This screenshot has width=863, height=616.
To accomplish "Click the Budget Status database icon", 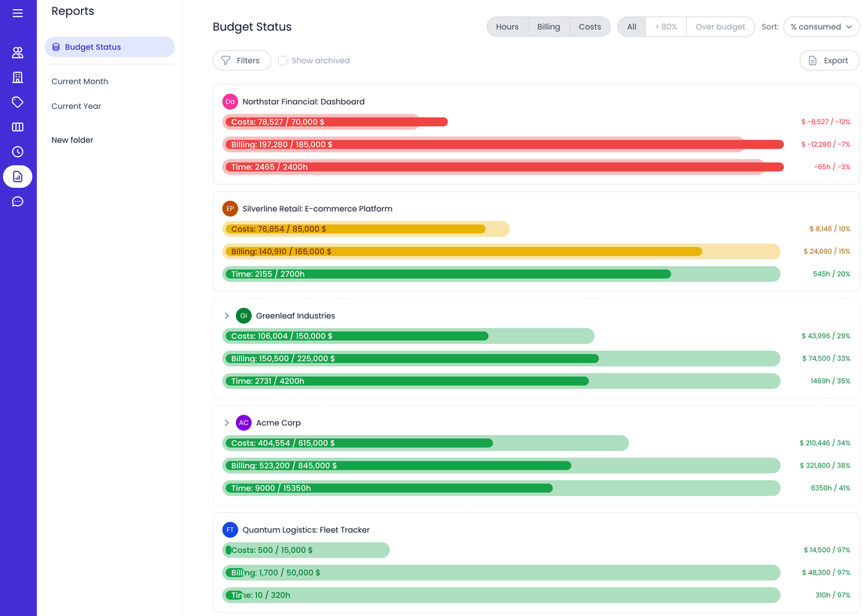I will 56,47.
